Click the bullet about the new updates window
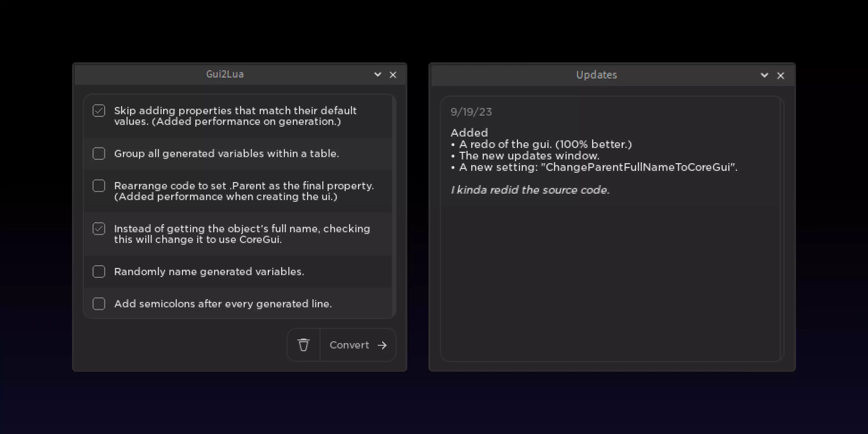This screenshot has width=868, height=434. click(x=525, y=156)
